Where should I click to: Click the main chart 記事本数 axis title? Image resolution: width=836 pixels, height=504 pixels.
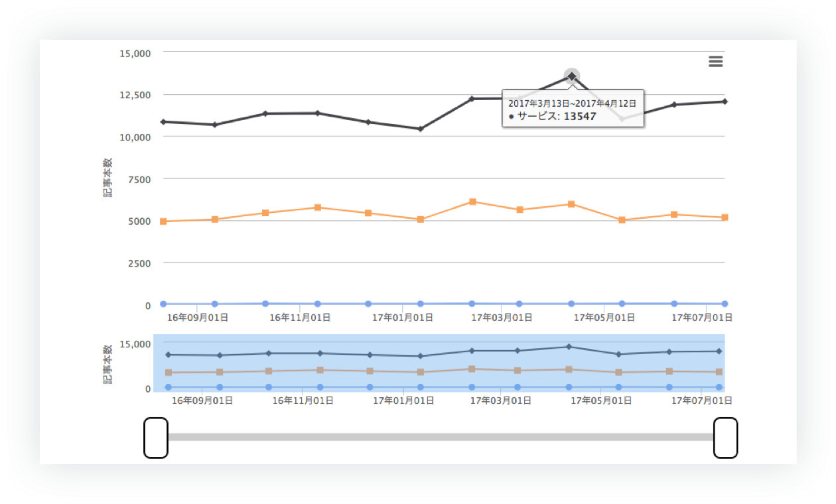pos(107,178)
